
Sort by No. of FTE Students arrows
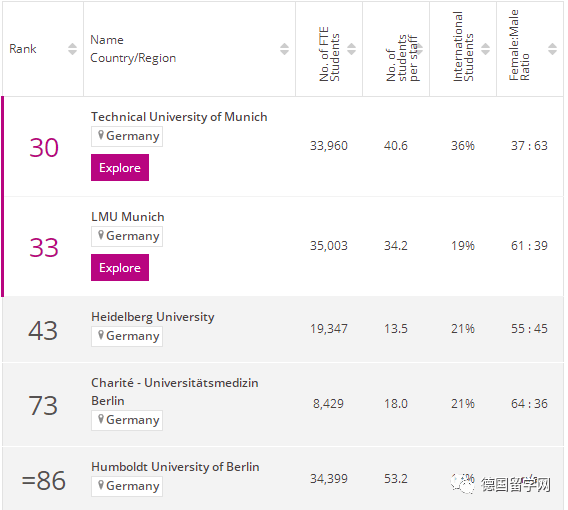pyautogui.click(x=351, y=49)
